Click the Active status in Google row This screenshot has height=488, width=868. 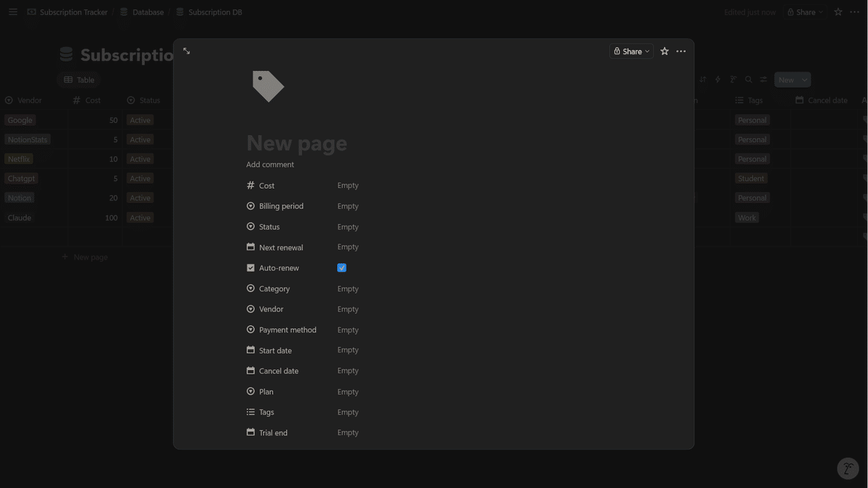point(140,120)
